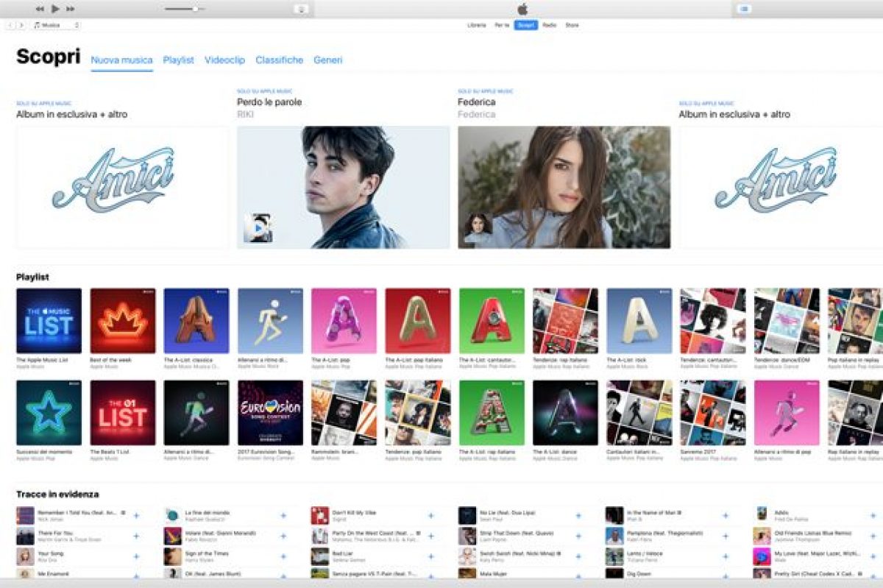Add Adiós to library

(x=873, y=515)
